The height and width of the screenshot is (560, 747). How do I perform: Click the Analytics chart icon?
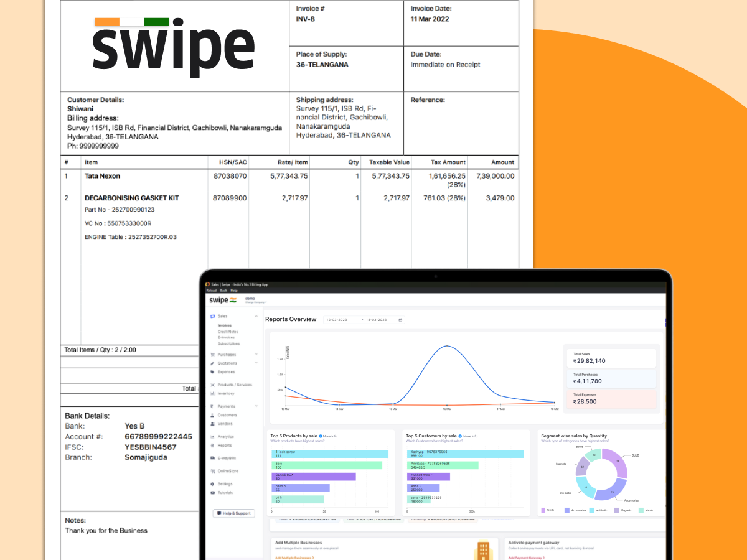point(213,437)
